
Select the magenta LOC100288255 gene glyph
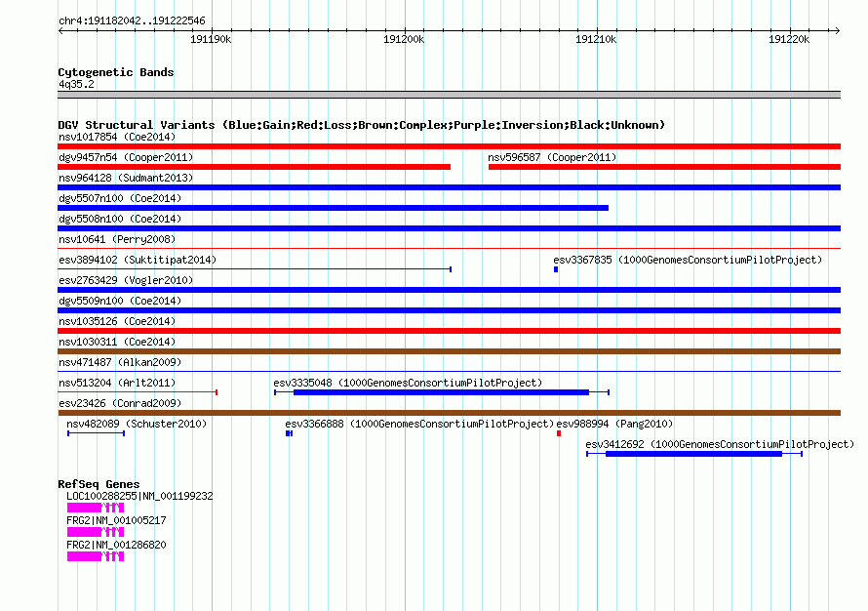pyautogui.click(x=96, y=508)
